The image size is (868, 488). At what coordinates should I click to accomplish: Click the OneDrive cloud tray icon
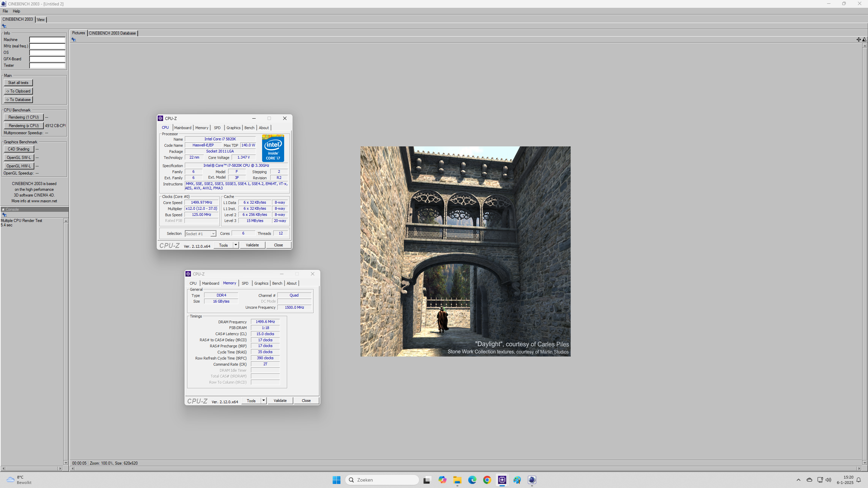tap(809, 480)
